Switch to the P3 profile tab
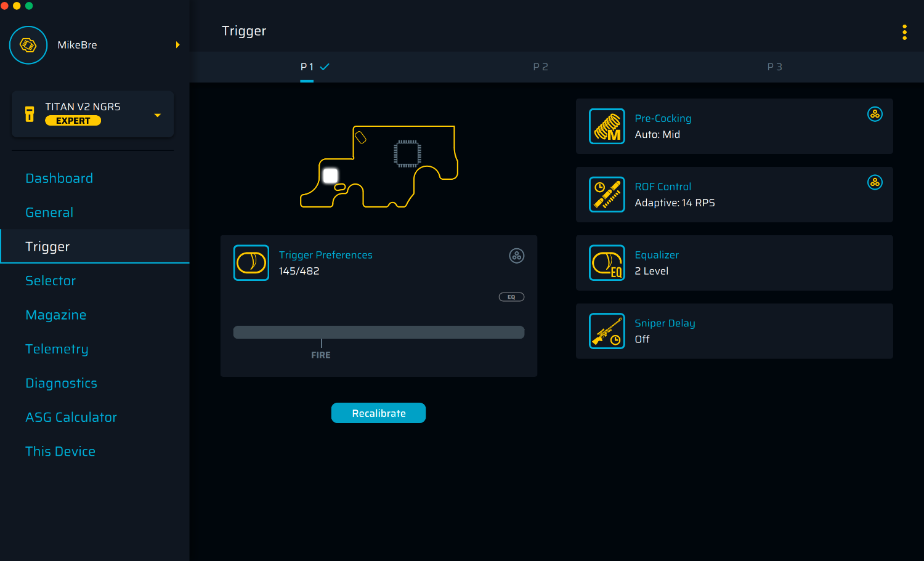The width and height of the screenshot is (924, 561). [774, 67]
